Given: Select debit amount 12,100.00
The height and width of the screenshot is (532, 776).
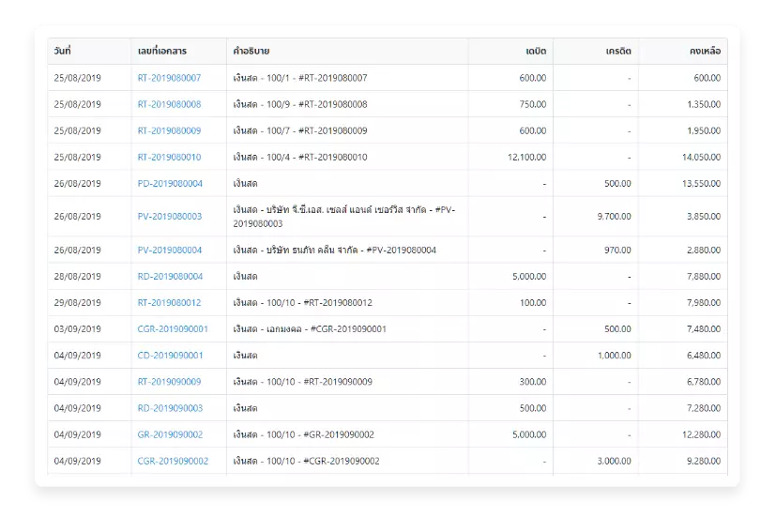Looking at the screenshot, I should pos(527,157).
